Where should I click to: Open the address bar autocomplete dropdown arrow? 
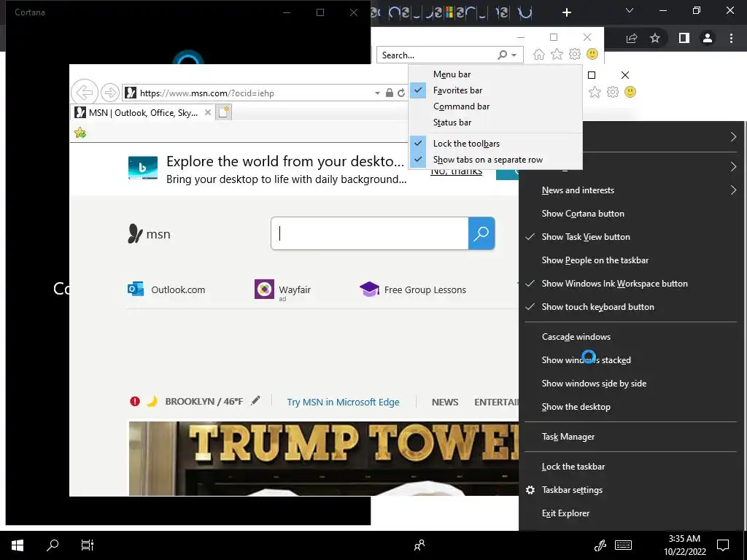pyautogui.click(x=377, y=93)
